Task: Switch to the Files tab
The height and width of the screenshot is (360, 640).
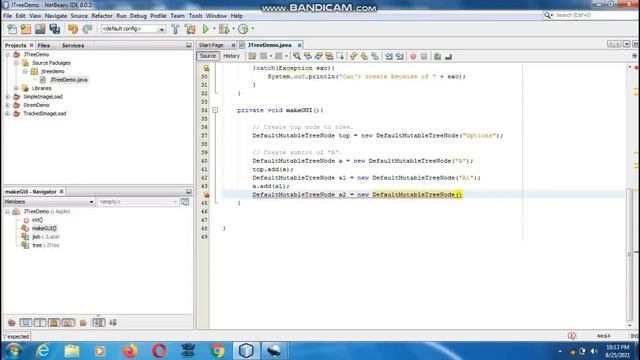Action: (44, 45)
